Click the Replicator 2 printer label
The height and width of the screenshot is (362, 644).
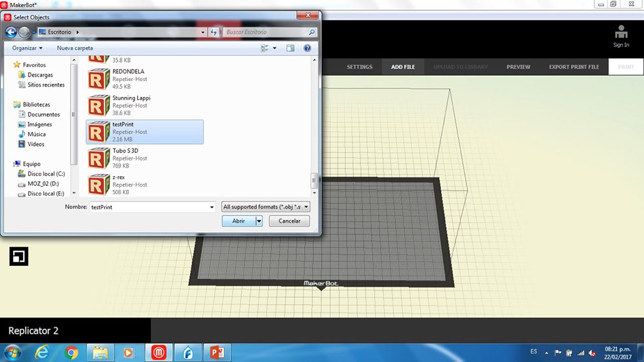[x=33, y=331]
